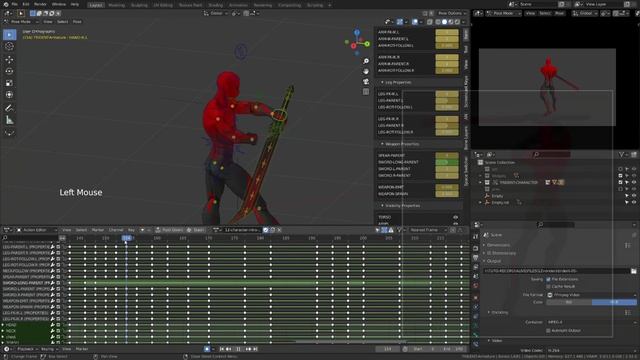Open folder browser for output path
Screen dimensions: 640x360
tap(633, 271)
